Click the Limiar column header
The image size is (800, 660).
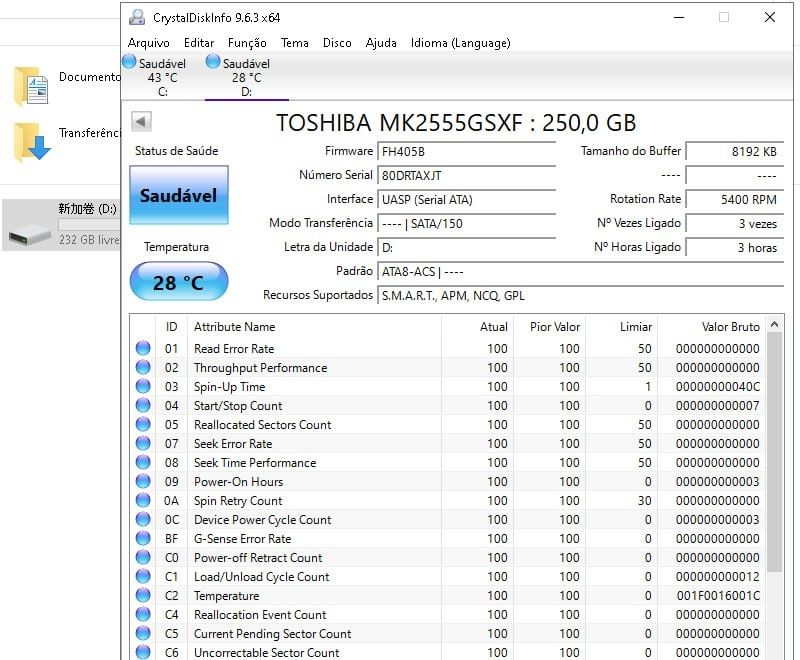tap(621, 327)
